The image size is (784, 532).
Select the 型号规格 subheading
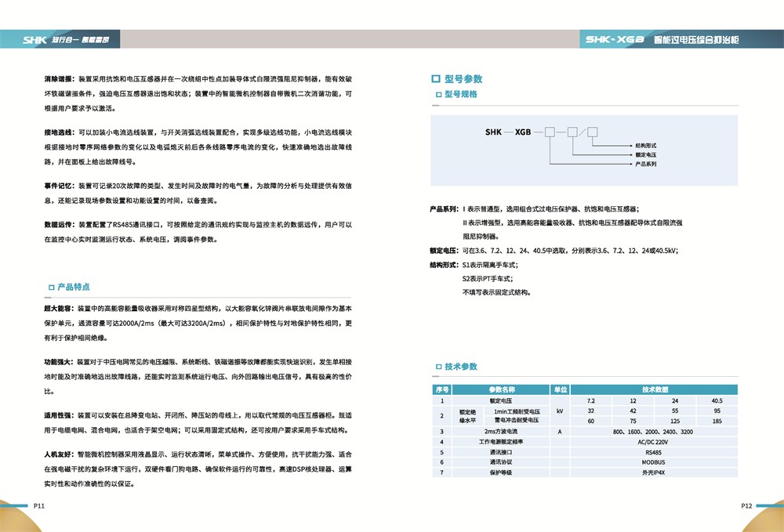pyautogui.click(x=460, y=94)
